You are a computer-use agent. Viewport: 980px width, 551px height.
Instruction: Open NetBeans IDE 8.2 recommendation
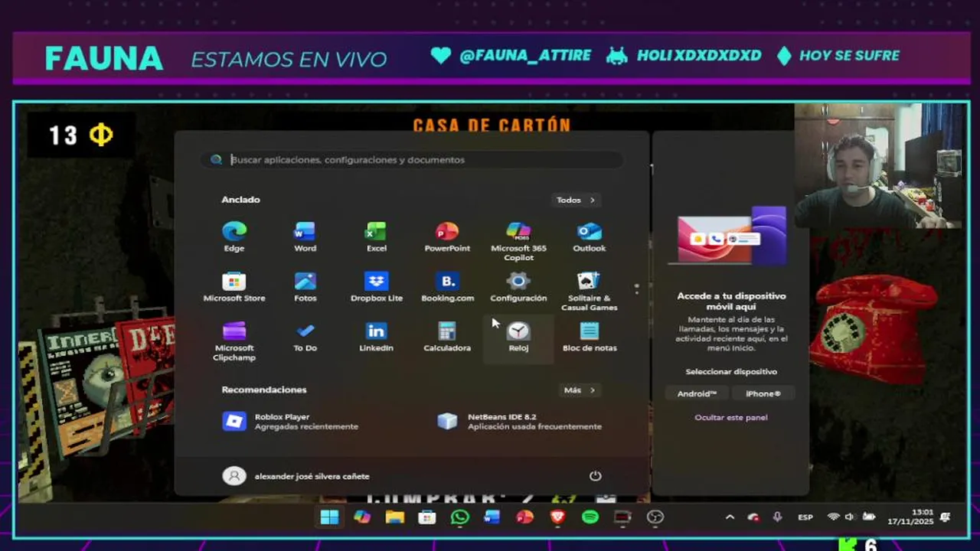pos(519,421)
